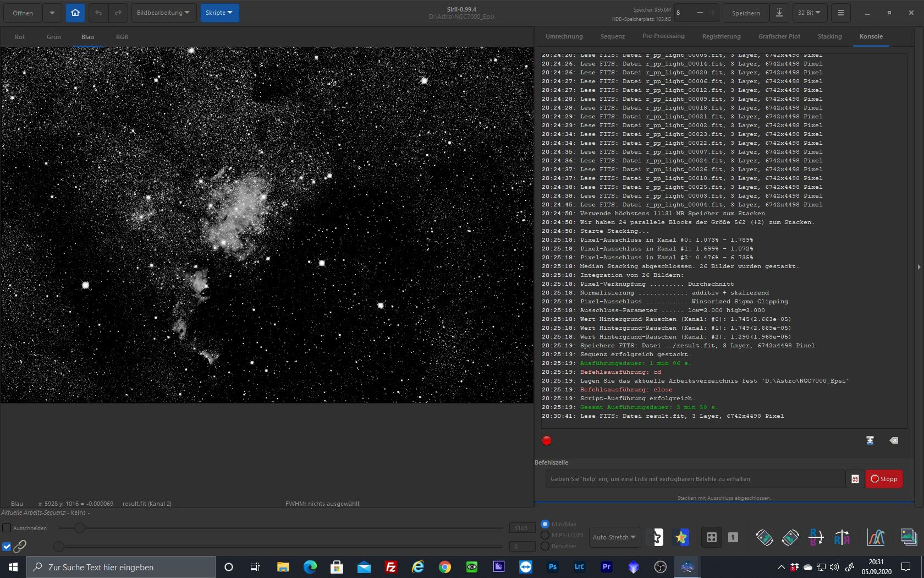Image resolution: width=924 pixels, height=578 pixels.
Task: Enable the Ausschneiden checkbox
Action: pyautogui.click(x=7, y=528)
